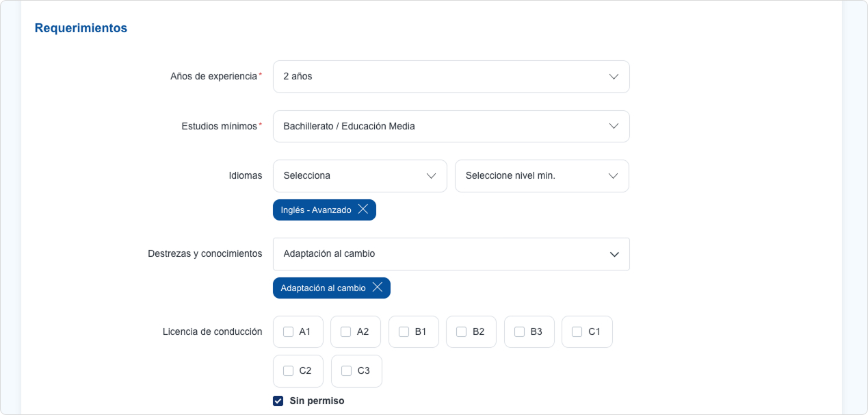Remove the Inglés - Avanzado language tag
Viewport: 868px width, 415px height.
click(363, 210)
